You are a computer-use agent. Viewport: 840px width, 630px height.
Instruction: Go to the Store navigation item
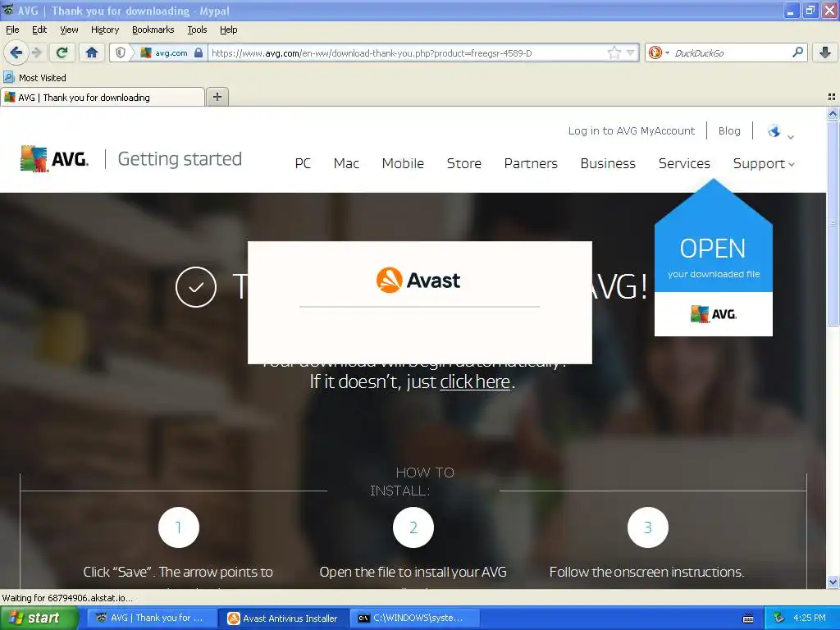coord(464,163)
